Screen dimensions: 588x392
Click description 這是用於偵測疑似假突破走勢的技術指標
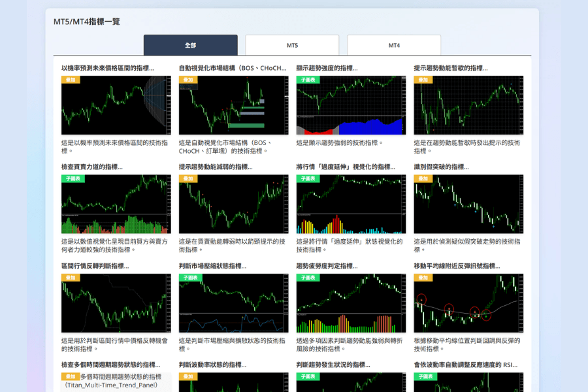click(x=467, y=246)
